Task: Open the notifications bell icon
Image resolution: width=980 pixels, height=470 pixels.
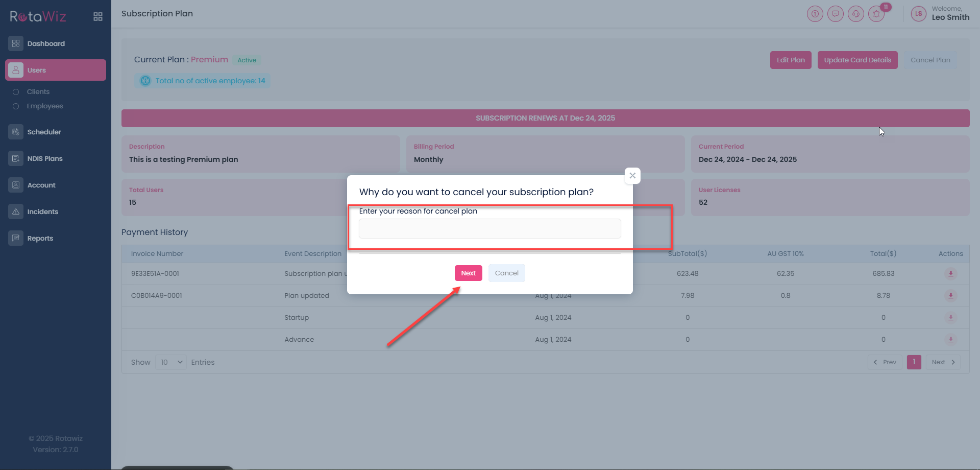Action: [x=876, y=14]
